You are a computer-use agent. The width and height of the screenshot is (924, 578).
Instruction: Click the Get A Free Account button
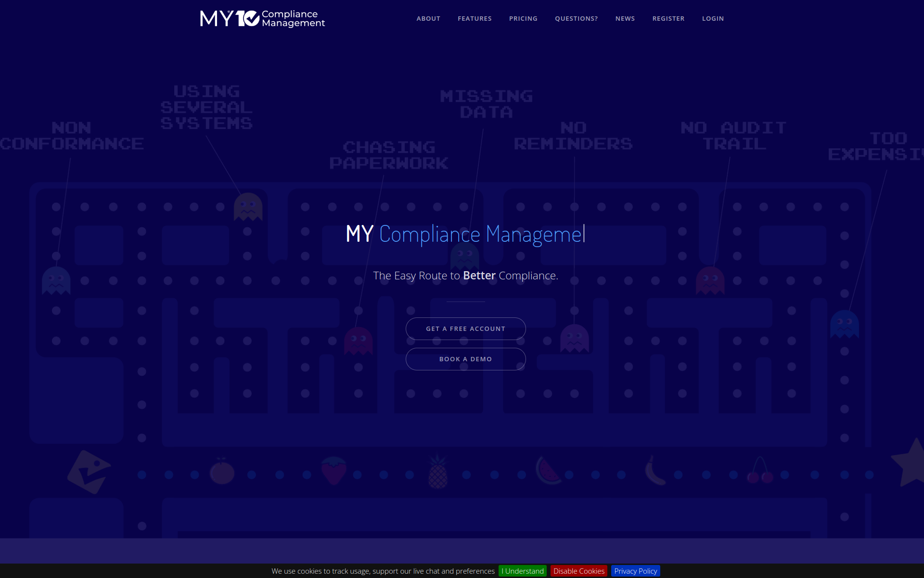tap(465, 328)
